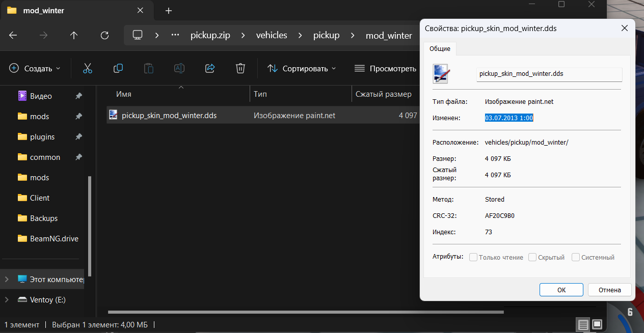Toggle Только чтение checkbox

473,257
